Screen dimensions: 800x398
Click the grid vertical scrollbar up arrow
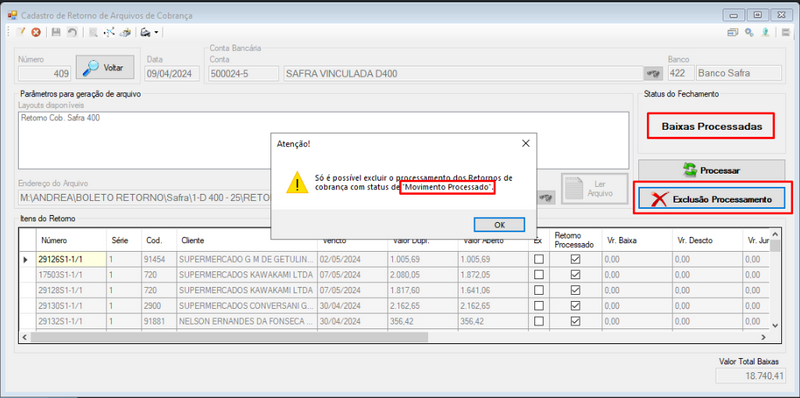pos(775,233)
